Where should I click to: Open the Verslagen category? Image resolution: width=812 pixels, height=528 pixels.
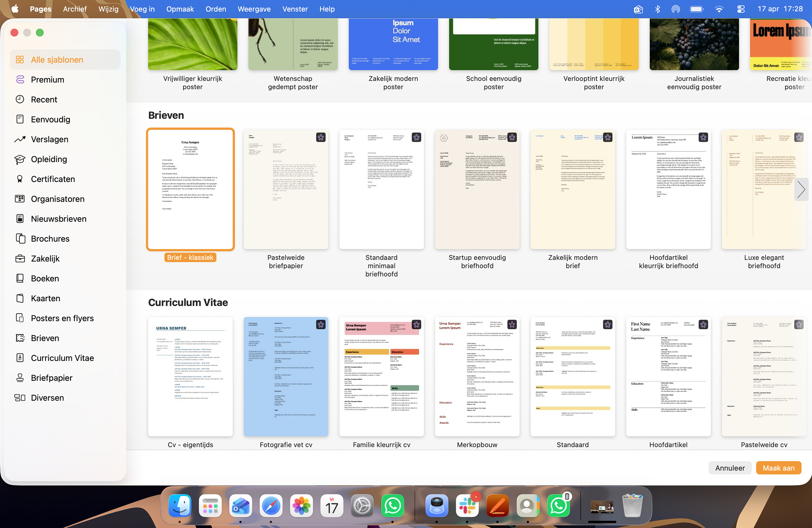coord(50,139)
